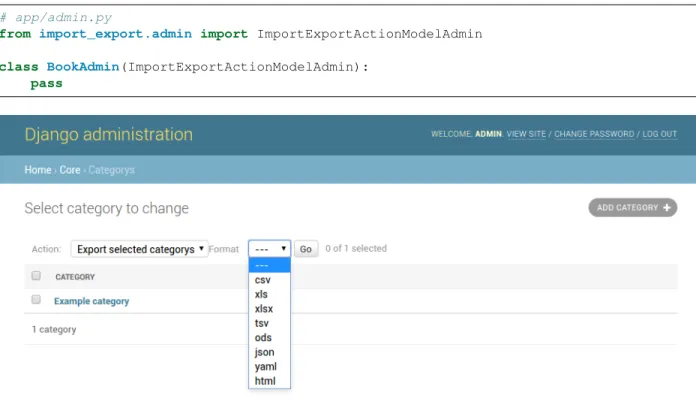Image resolution: width=696 pixels, height=417 pixels.
Task: Select csv from the format list
Action: pyautogui.click(x=269, y=280)
